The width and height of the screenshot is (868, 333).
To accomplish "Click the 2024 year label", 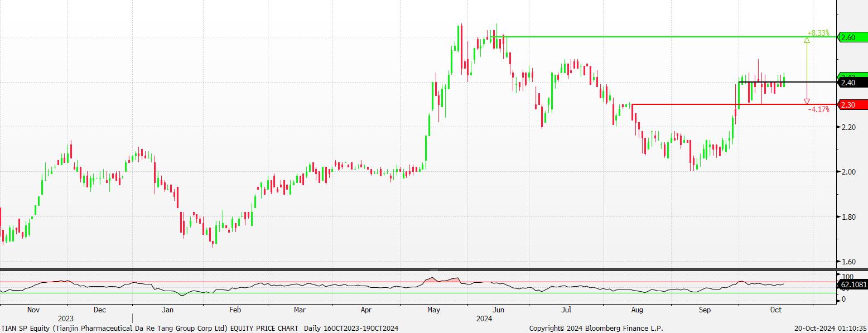I will [x=484, y=318].
